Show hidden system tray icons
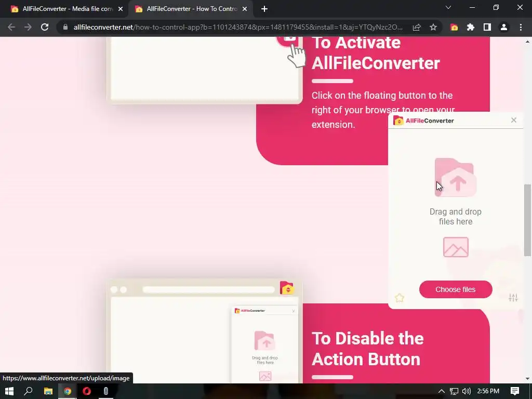This screenshot has width=532, height=399. coord(442,391)
